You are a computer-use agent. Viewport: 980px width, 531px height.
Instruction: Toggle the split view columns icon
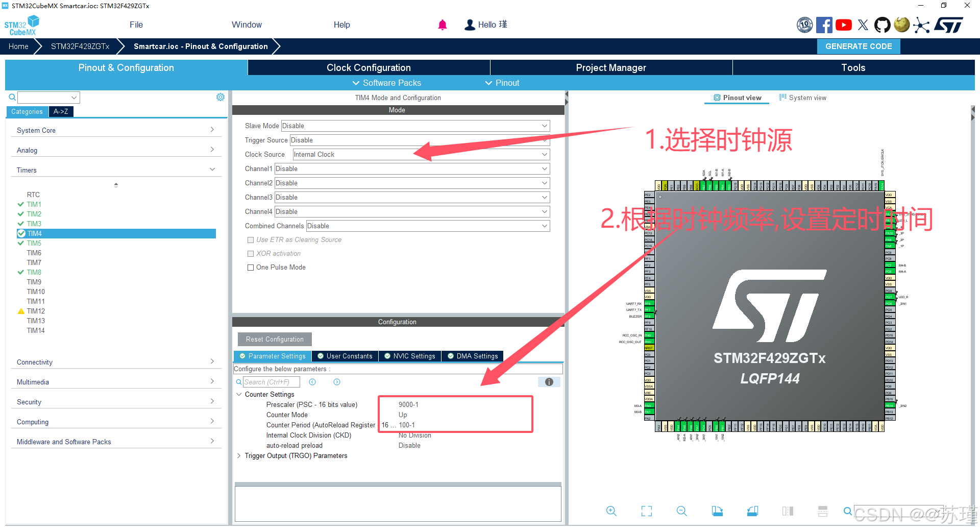pos(788,511)
